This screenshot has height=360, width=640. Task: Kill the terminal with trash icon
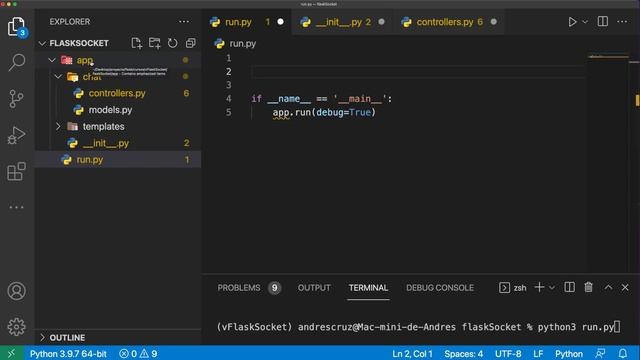coord(588,287)
